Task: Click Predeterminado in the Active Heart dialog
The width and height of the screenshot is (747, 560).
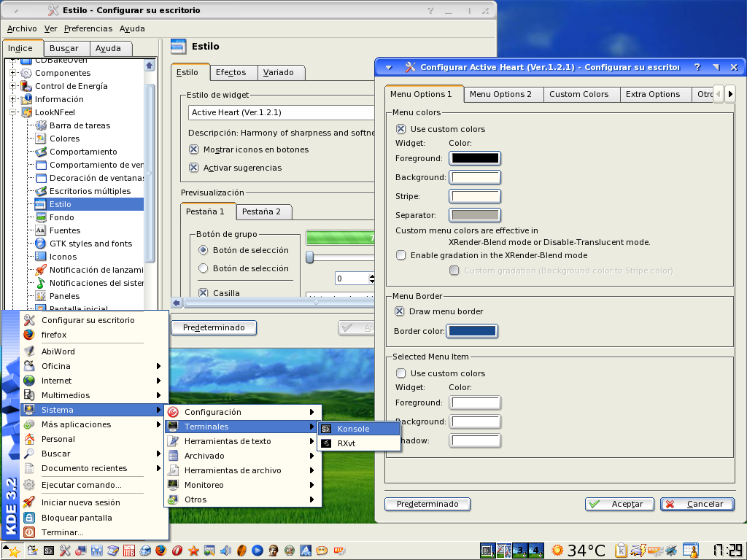Action: tap(427, 504)
